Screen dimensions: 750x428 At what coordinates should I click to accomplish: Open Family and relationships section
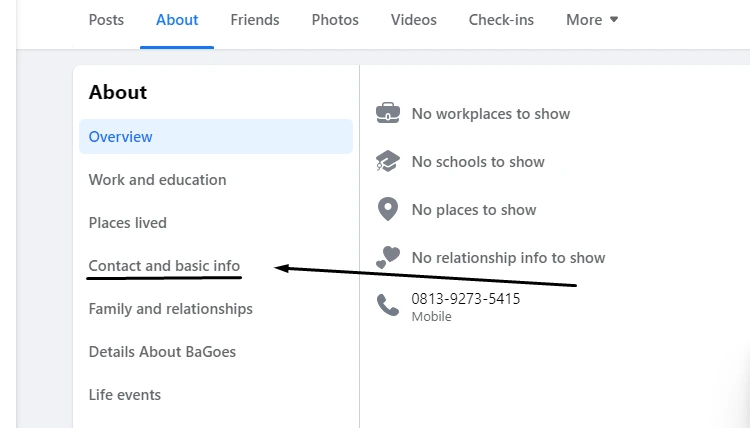171,309
